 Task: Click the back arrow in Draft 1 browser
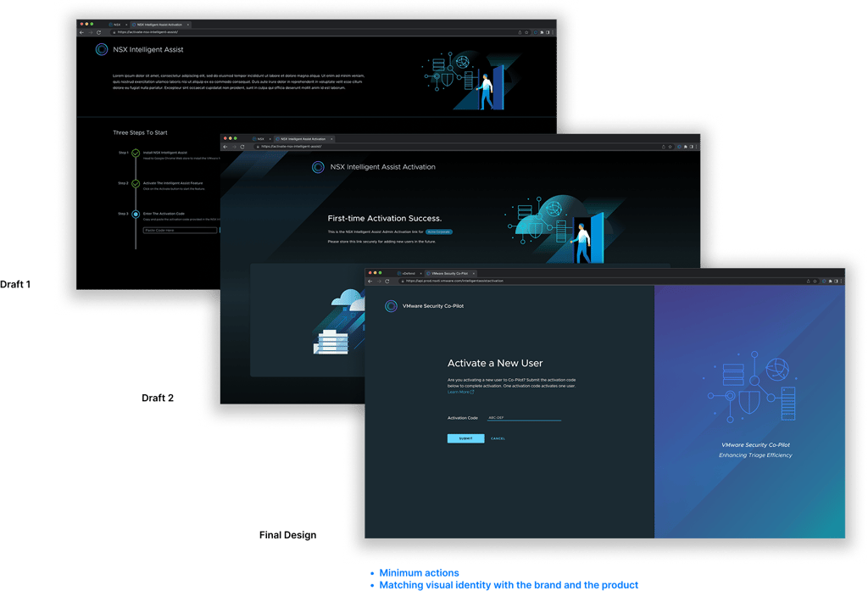[82, 32]
